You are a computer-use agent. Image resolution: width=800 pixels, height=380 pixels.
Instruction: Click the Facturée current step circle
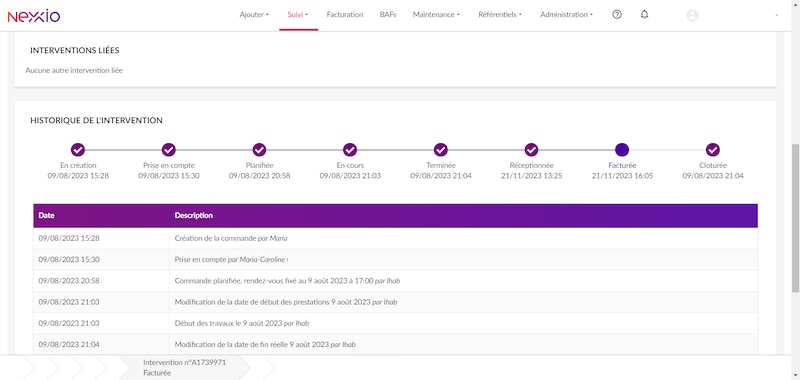coord(622,150)
